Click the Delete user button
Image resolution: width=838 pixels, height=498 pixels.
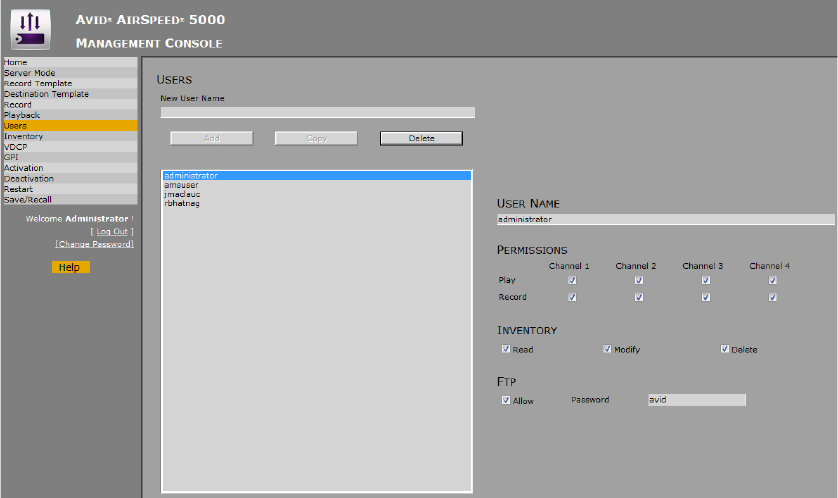coord(421,138)
